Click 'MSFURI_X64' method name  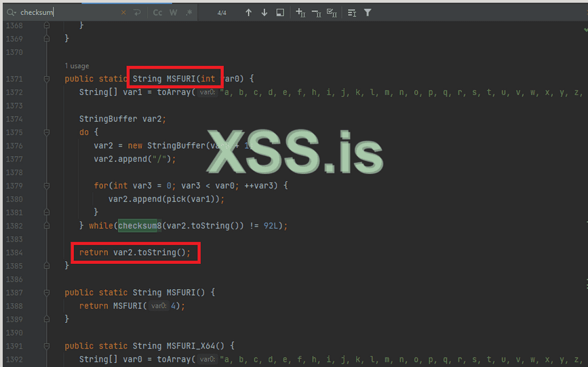pyautogui.click(x=191, y=345)
